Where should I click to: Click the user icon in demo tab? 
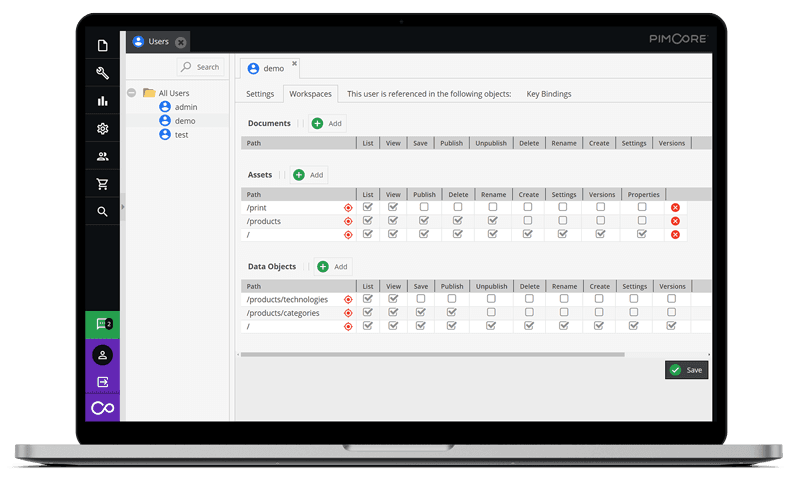(253, 68)
